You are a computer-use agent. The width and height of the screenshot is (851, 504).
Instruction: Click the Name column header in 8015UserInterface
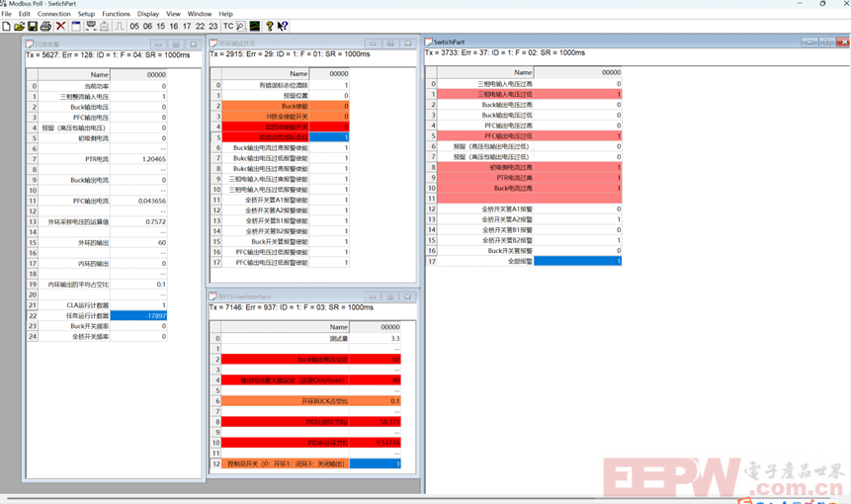(286, 327)
